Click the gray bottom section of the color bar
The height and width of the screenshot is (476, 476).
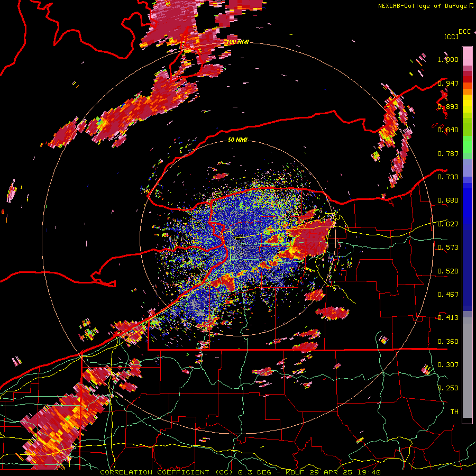point(467,368)
